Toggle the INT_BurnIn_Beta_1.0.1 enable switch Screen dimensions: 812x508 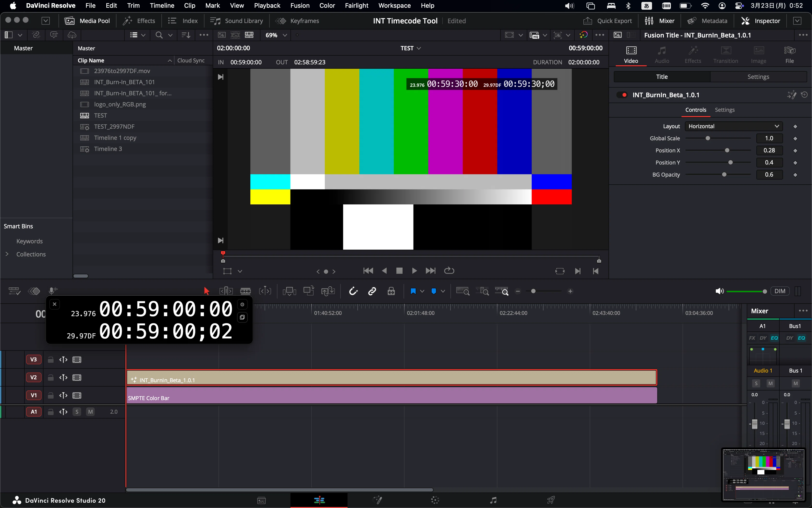(622, 95)
